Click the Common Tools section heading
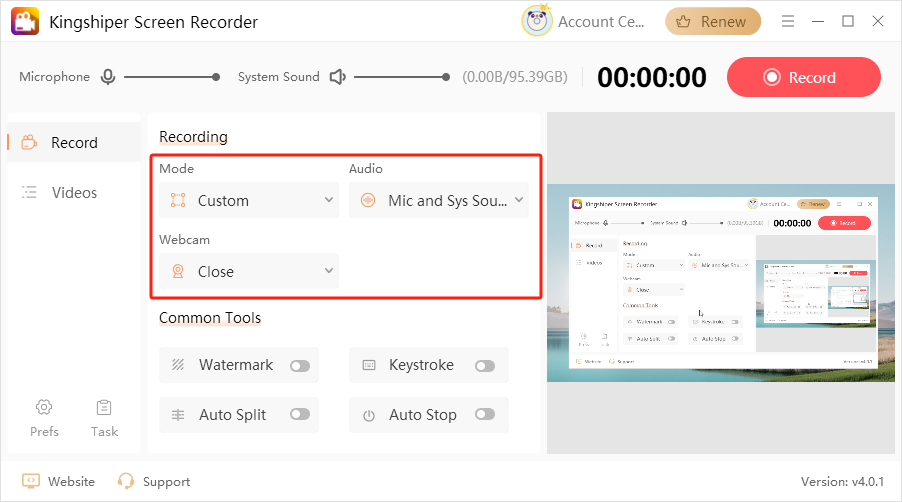The image size is (902, 502). 210,317
